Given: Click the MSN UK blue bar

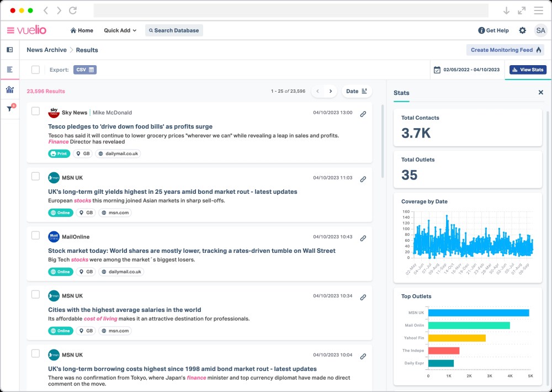Looking at the screenshot, I should point(479,312).
